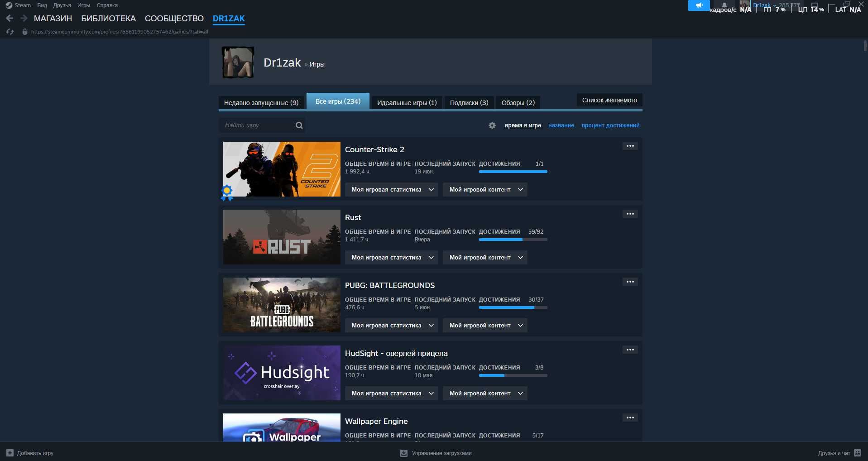Open the three-dots menu for HudSight
Viewport: 868px width, 461px height.
tap(630, 350)
